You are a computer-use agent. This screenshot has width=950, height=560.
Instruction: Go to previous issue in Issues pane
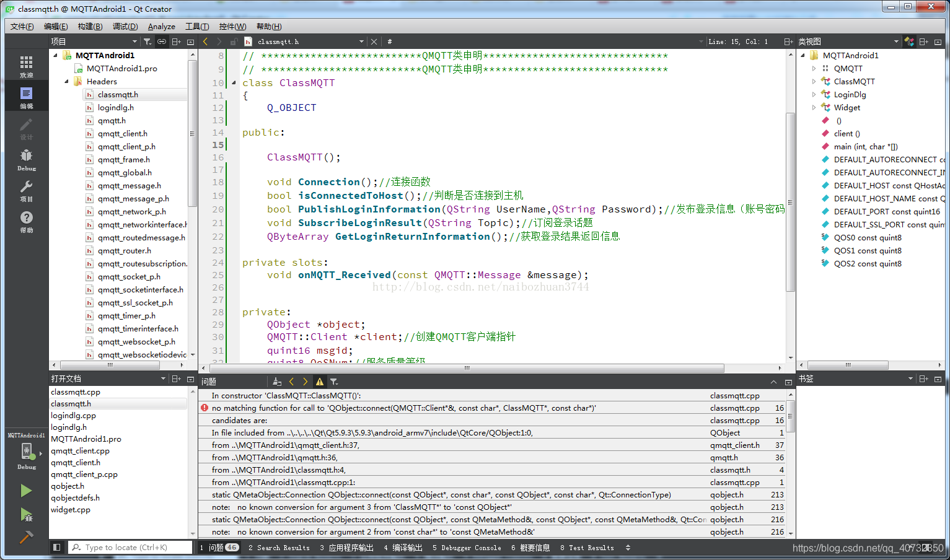[291, 382]
